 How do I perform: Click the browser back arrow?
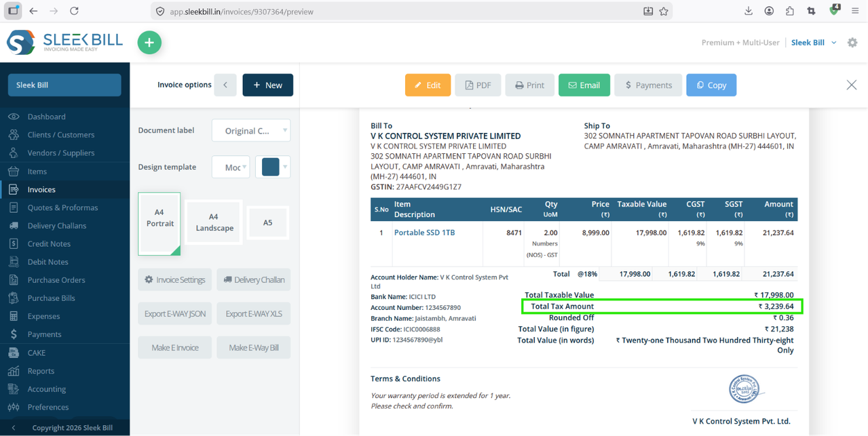point(33,11)
